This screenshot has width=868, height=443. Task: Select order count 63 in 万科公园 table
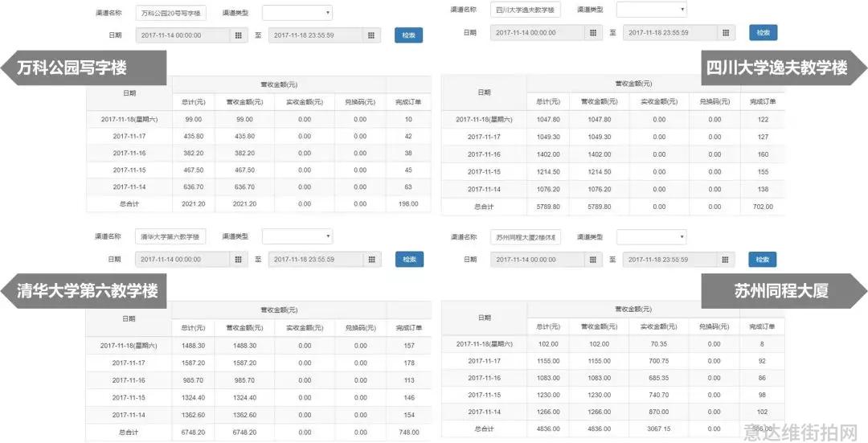point(408,187)
